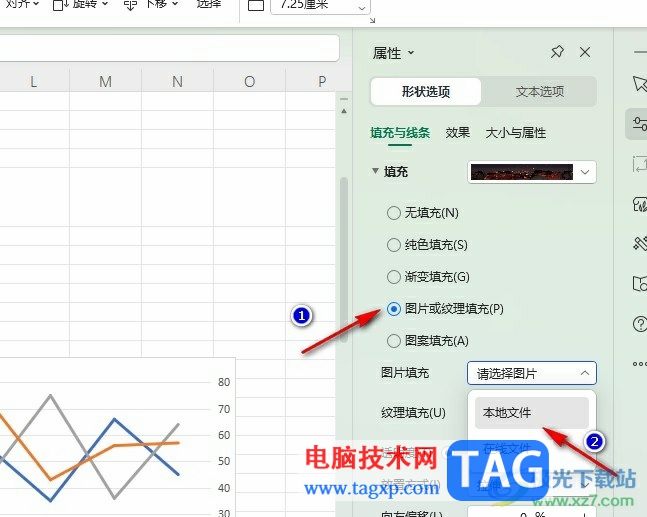
Task: Switch to the 文本选项 tab
Action: (539, 91)
